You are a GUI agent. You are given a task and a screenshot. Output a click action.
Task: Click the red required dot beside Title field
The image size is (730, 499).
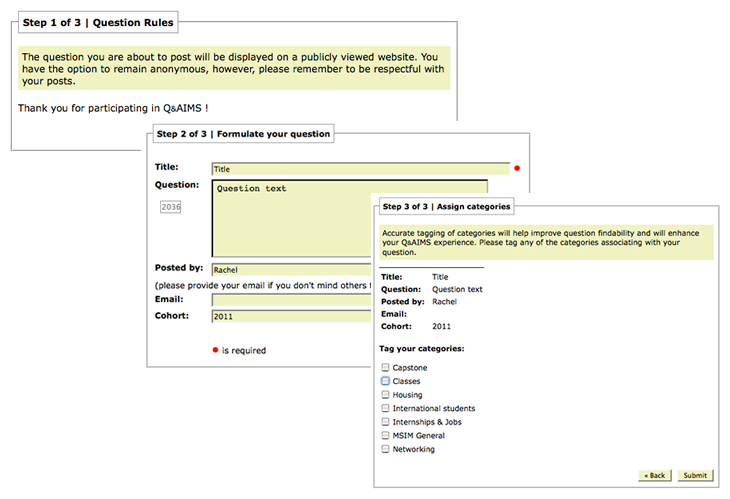[x=517, y=168]
